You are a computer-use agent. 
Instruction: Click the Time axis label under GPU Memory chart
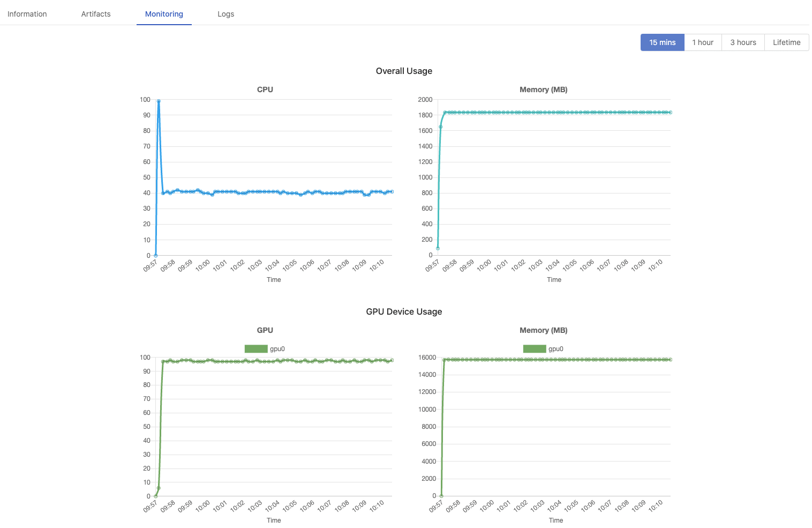[556, 520]
